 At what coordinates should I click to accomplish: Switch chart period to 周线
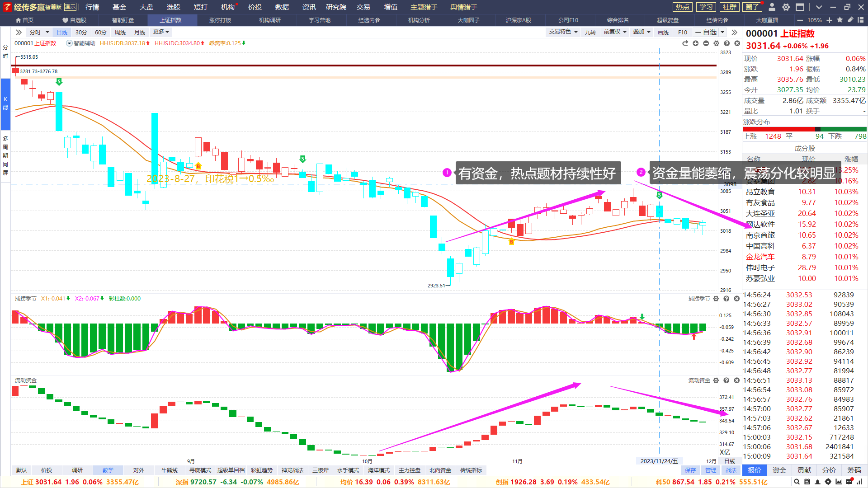point(120,32)
